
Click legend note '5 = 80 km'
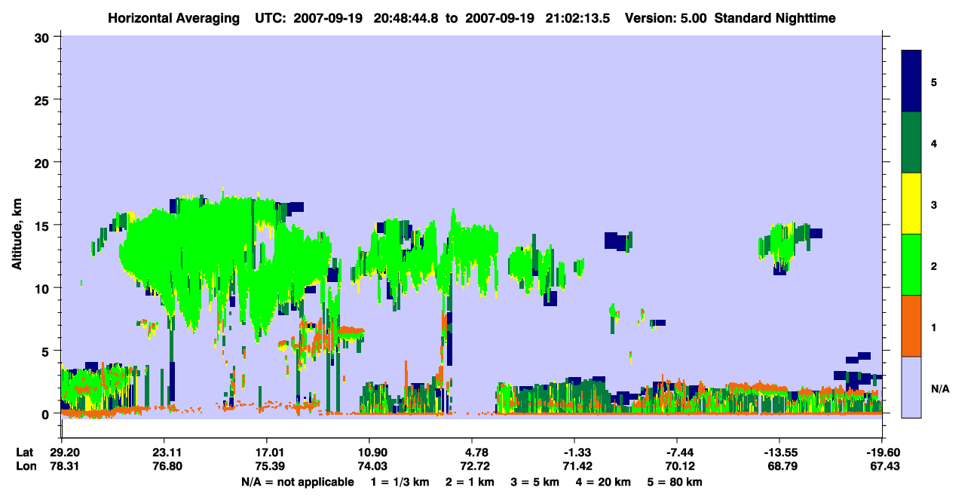(x=675, y=482)
